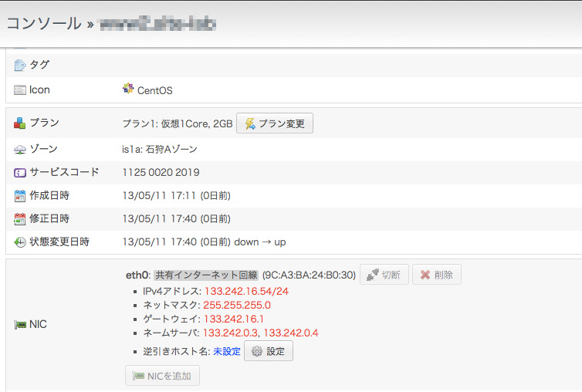Click the 未設定 reverse hostname link
The image size is (582, 392).
click(227, 352)
